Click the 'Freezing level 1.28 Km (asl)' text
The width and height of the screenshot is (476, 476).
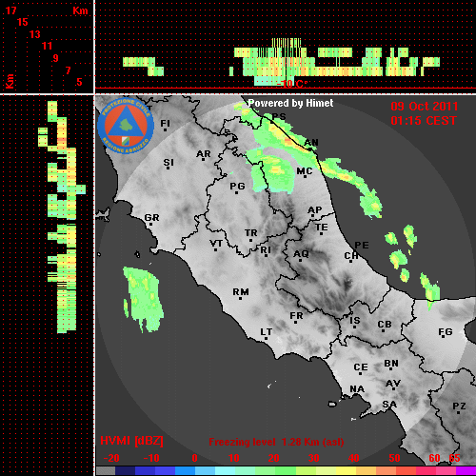[x=276, y=442]
